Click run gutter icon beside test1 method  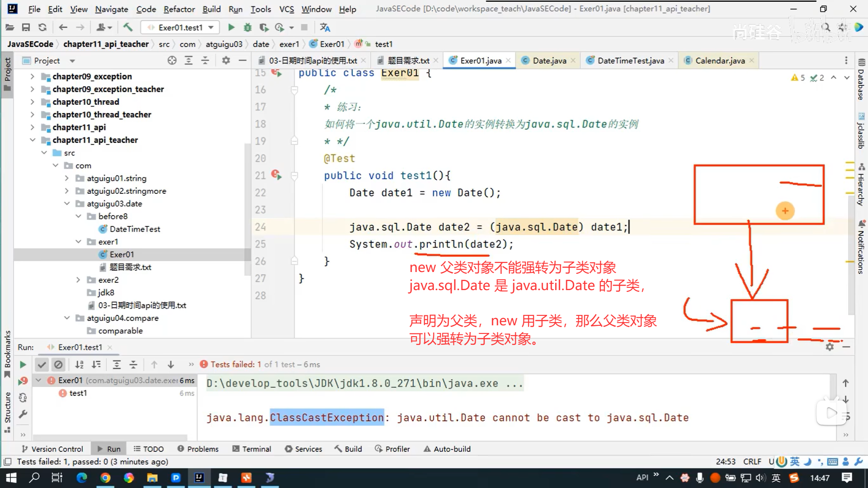276,175
